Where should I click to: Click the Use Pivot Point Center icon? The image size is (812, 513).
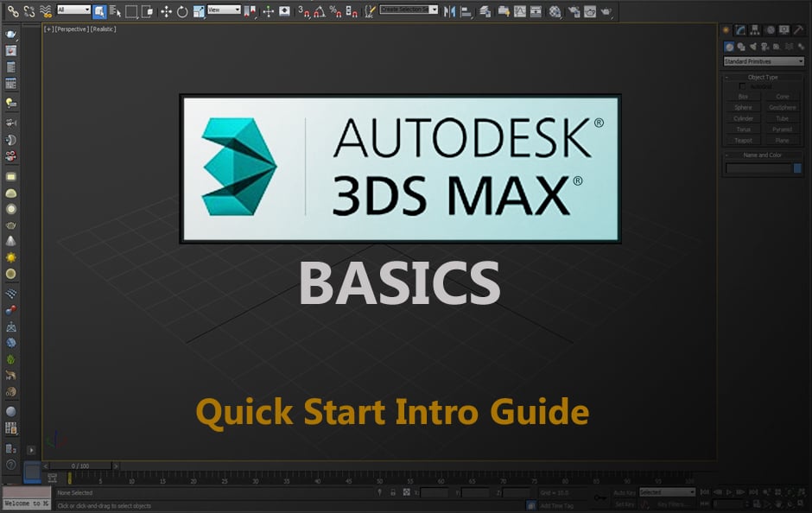[x=250, y=11]
